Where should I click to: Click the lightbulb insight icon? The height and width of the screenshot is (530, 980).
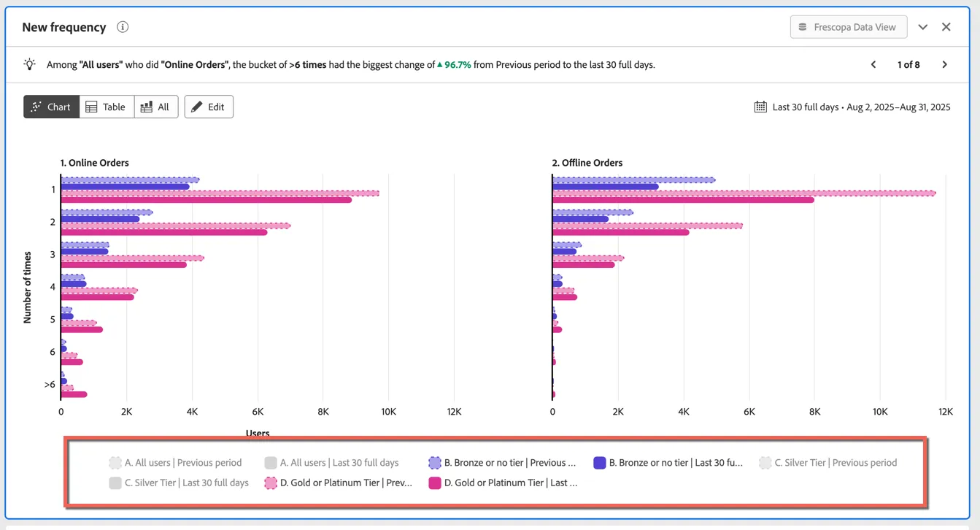point(29,64)
